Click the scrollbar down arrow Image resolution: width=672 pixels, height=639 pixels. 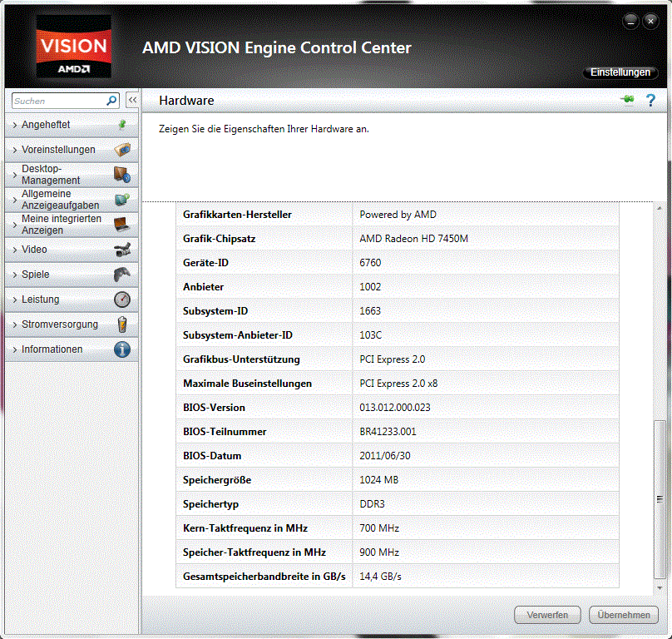(660, 588)
